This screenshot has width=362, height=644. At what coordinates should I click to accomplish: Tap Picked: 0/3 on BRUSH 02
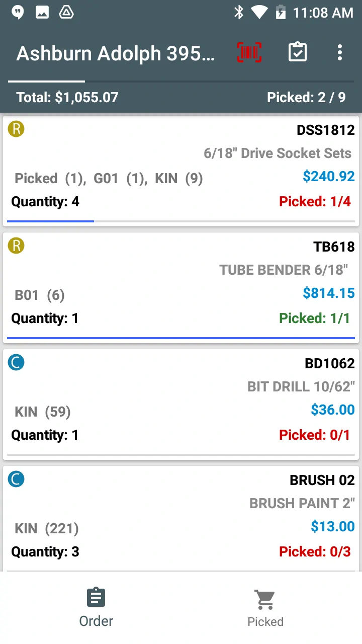315,552
